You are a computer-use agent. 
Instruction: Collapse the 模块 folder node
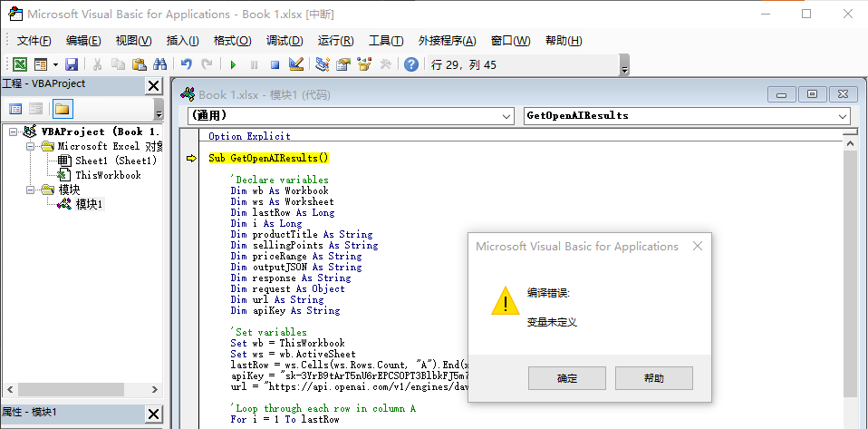coord(31,190)
